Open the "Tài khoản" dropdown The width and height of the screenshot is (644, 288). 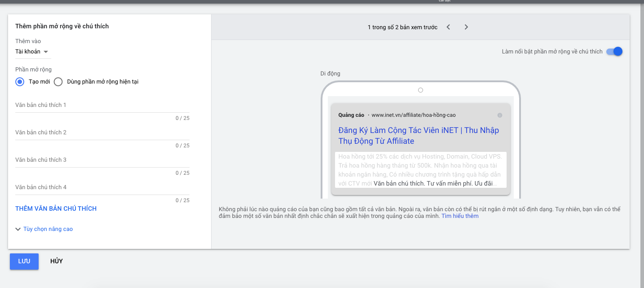(x=33, y=52)
